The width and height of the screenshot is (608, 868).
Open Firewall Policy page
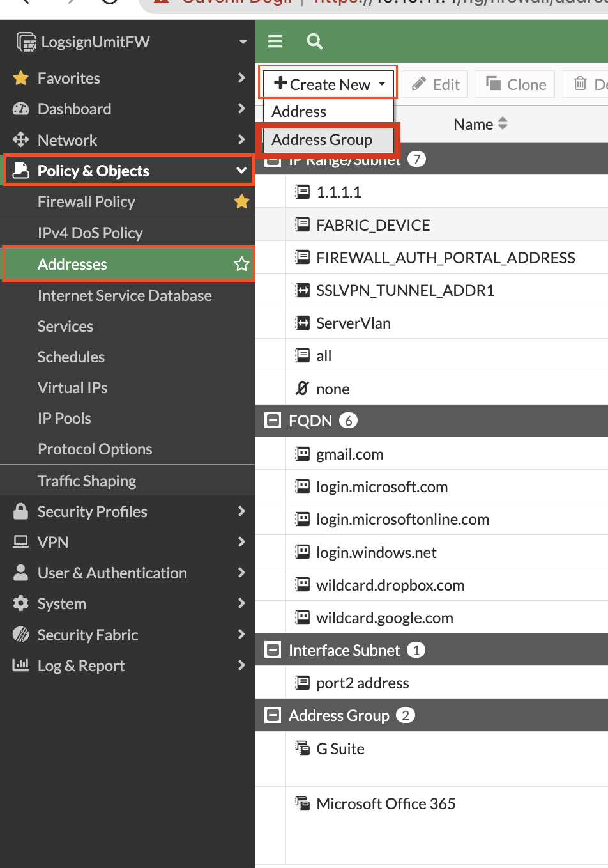(86, 202)
